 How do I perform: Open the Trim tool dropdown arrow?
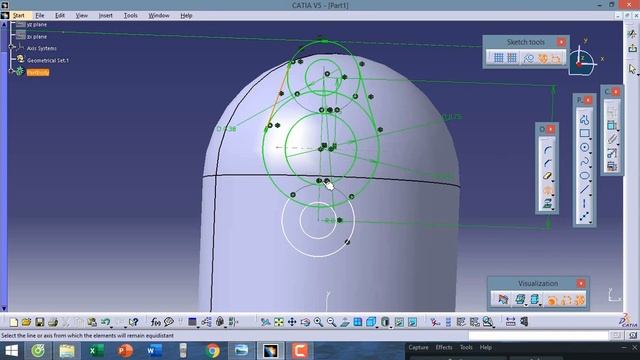[x=553, y=182]
